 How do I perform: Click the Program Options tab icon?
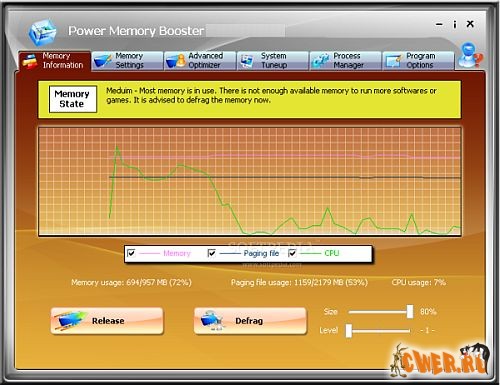pos(393,61)
